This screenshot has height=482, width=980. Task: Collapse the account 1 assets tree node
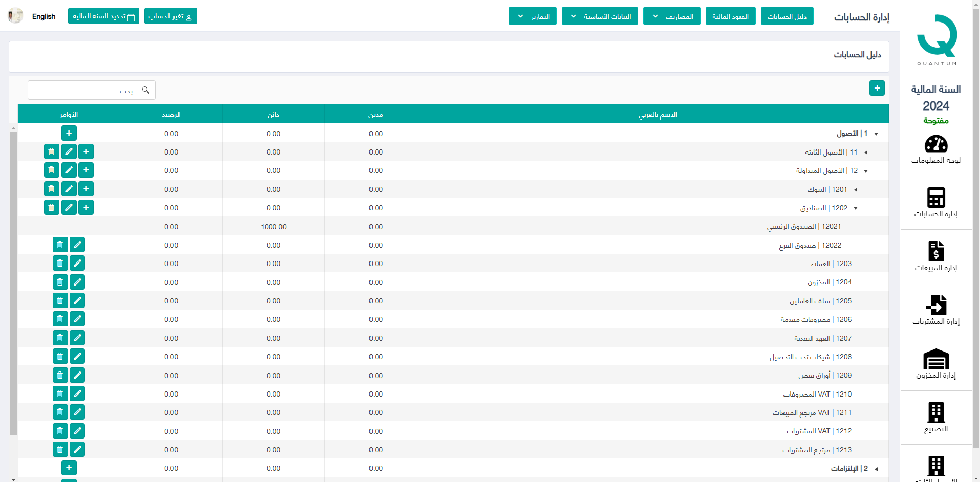tap(876, 134)
